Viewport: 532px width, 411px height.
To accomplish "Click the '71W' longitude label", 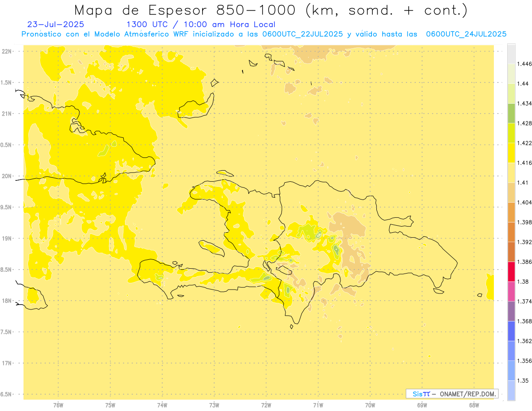I will pyautogui.click(x=318, y=405).
